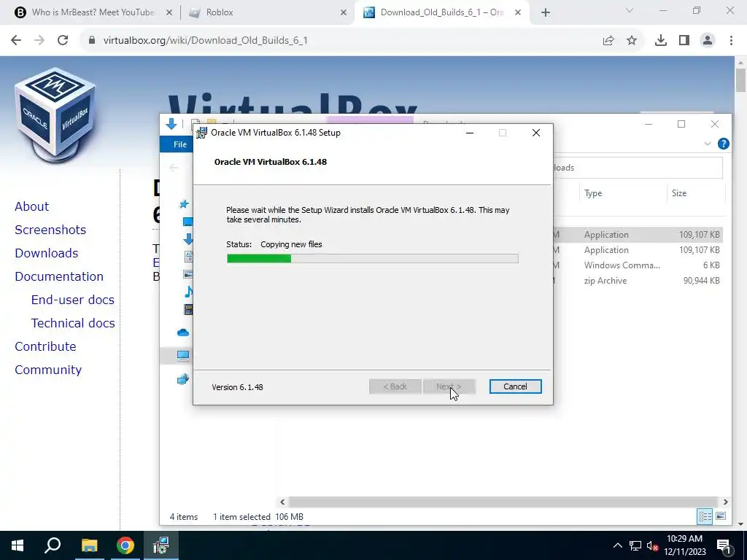Select the Windows Comma... file row
Image resolution: width=747 pixels, height=560 pixels.
pos(638,265)
